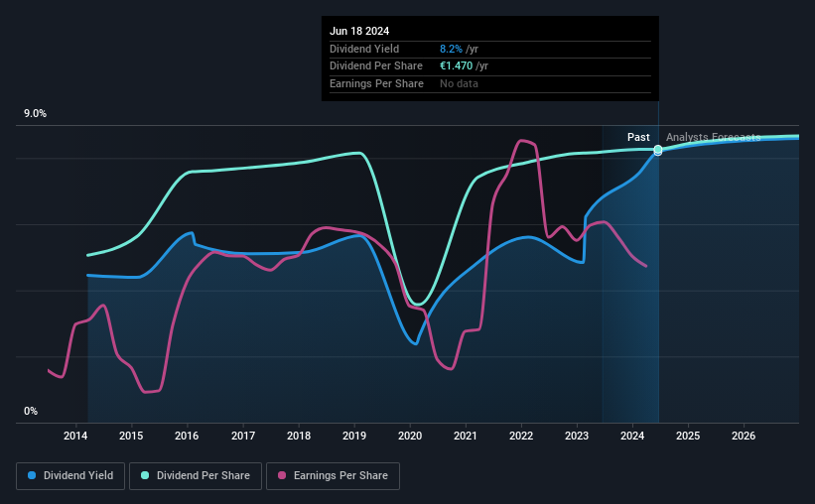Click the tooltip 'Earnings Per Share' row label
The image size is (815, 504).
376,83
